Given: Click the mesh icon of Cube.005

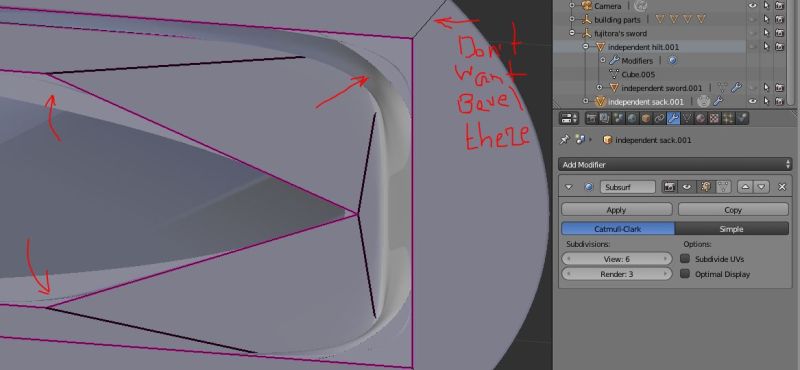Looking at the screenshot, I should click(x=614, y=74).
